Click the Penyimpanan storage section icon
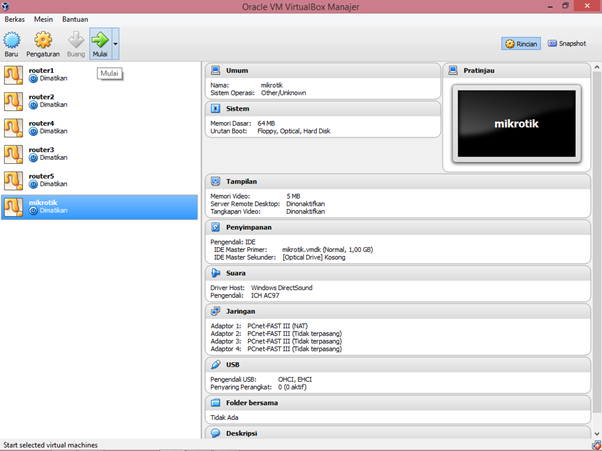Screen dimensions: 602x451 tap(216, 227)
